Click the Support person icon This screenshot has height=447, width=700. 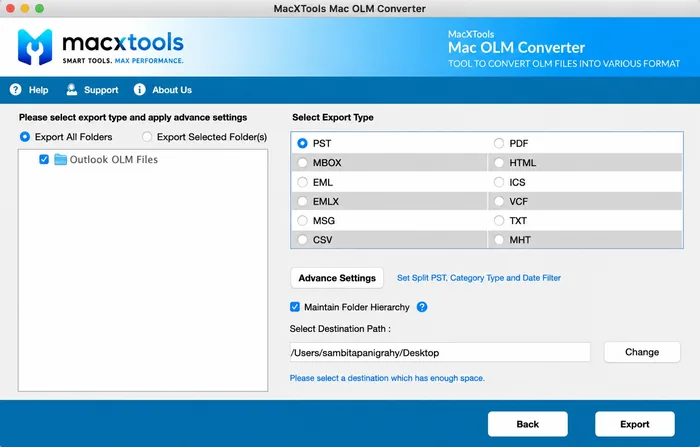point(71,90)
